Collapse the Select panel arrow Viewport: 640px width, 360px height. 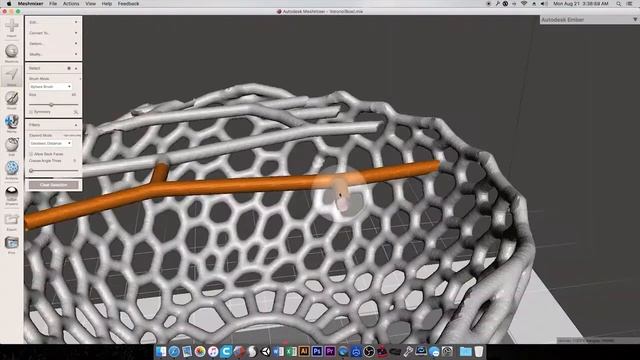pyautogui.click(x=76, y=68)
